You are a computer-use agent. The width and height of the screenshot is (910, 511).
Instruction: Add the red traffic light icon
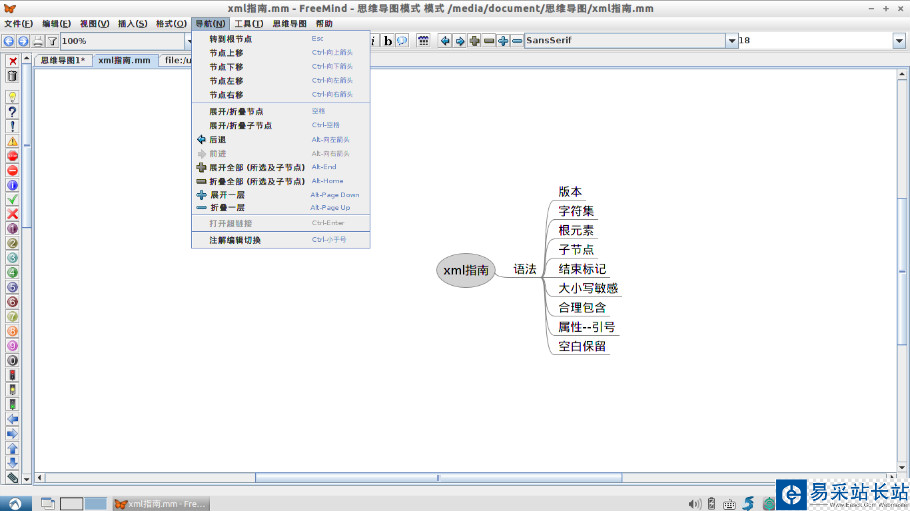(12, 375)
